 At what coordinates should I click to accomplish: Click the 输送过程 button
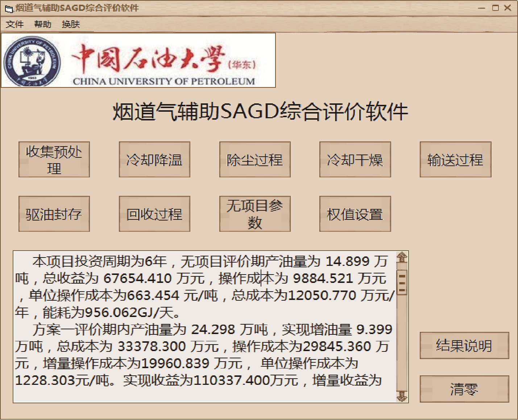pos(455,160)
